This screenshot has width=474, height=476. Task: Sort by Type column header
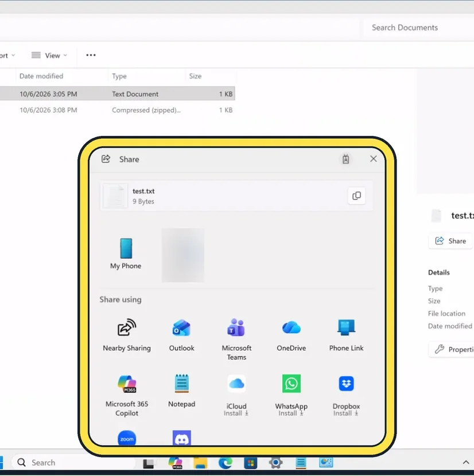coord(119,76)
